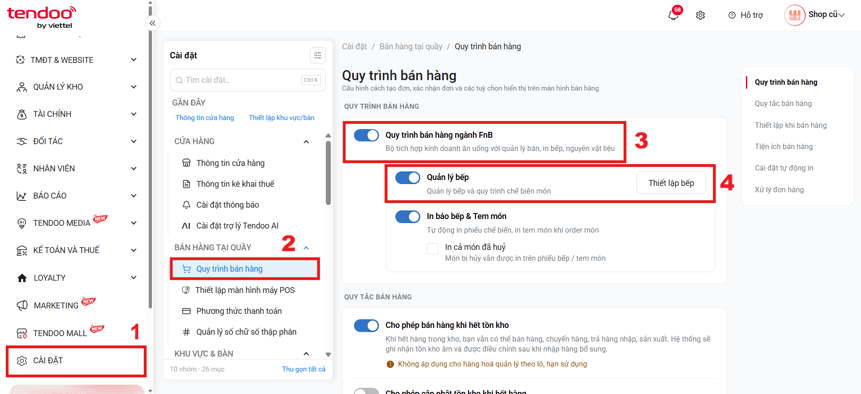861x394 pixels.
Task: Toggle Quy trình bán hàng ngành FnB
Action: click(x=366, y=135)
